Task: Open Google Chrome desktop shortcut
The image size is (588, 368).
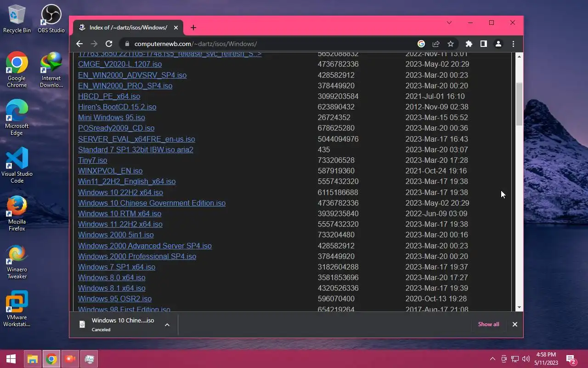Action: click(x=17, y=70)
